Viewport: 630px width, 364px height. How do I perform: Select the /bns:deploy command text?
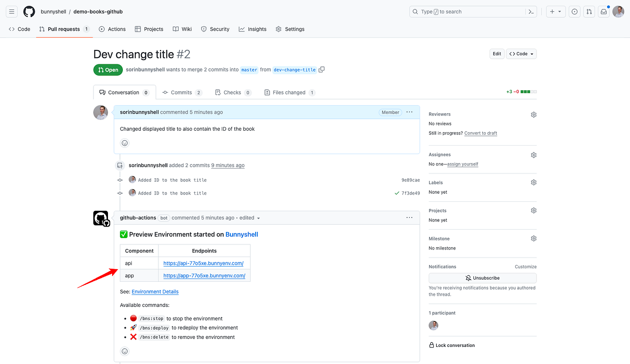coord(154,328)
